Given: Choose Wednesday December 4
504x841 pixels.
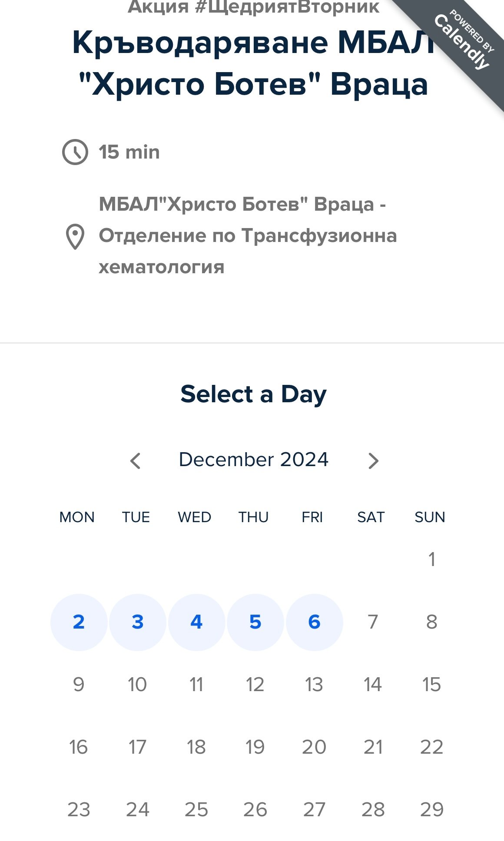Looking at the screenshot, I should [x=196, y=622].
